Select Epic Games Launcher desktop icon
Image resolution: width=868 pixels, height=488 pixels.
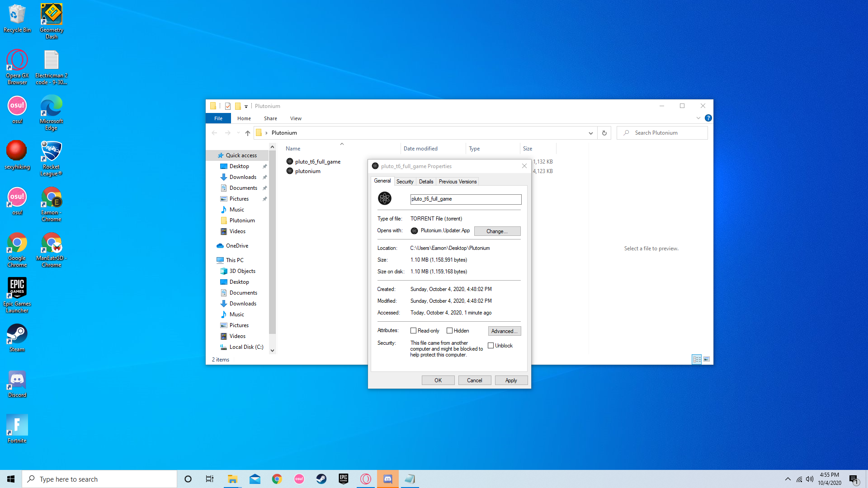[17, 295]
